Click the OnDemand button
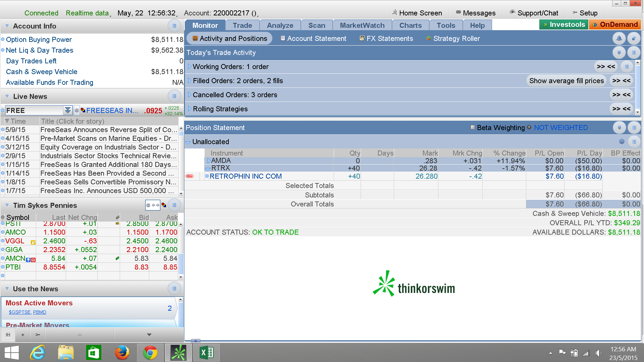 pos(615,24)
